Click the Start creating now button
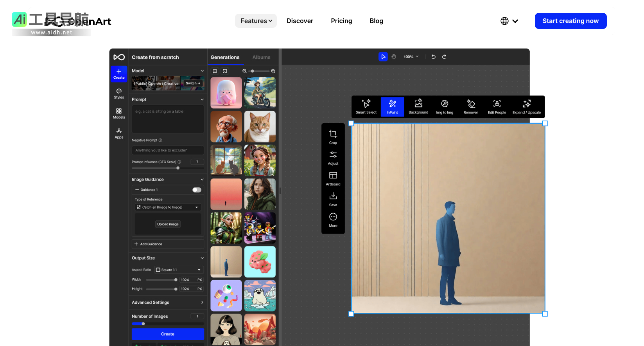Image resolution: width=644 pixels, height=346 pixels. point(570,21)
